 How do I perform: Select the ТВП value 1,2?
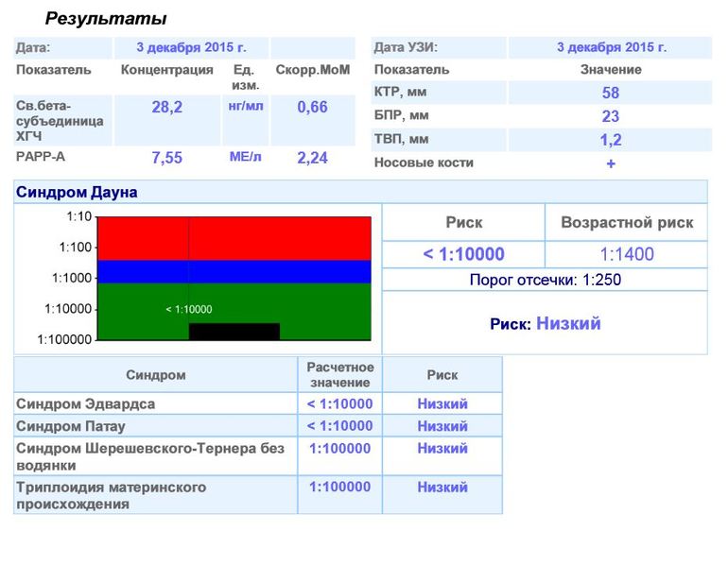pyautogui.click(x=610, y=140)
